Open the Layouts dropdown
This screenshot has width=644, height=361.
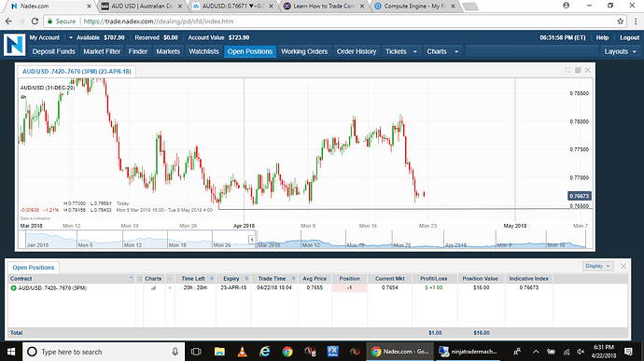(620, 51)
